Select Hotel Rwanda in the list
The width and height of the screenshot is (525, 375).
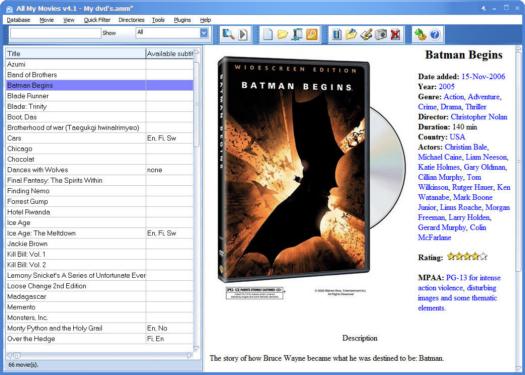click(x=99, y=212)
